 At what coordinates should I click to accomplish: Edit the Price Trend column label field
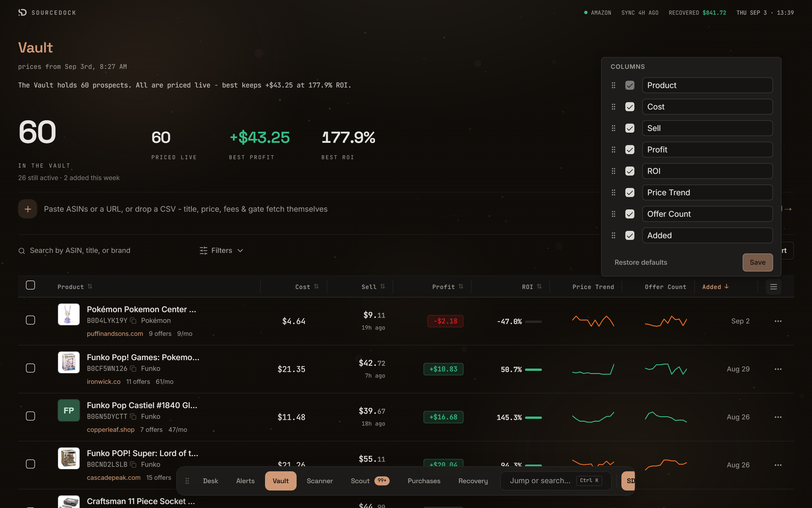(707, 192)
